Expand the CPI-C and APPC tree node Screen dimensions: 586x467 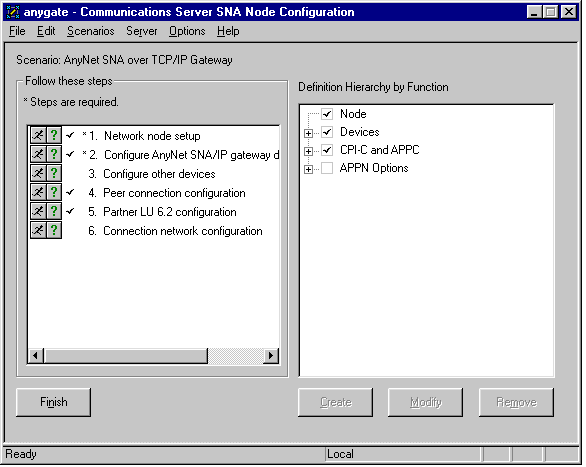(309, 151)
